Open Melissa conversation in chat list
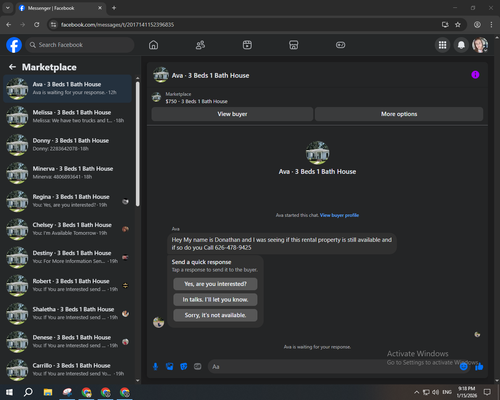 [x=68, y=117]
